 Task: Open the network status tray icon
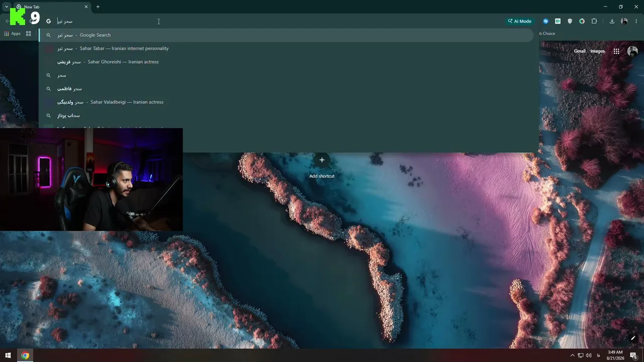(581, 355)
